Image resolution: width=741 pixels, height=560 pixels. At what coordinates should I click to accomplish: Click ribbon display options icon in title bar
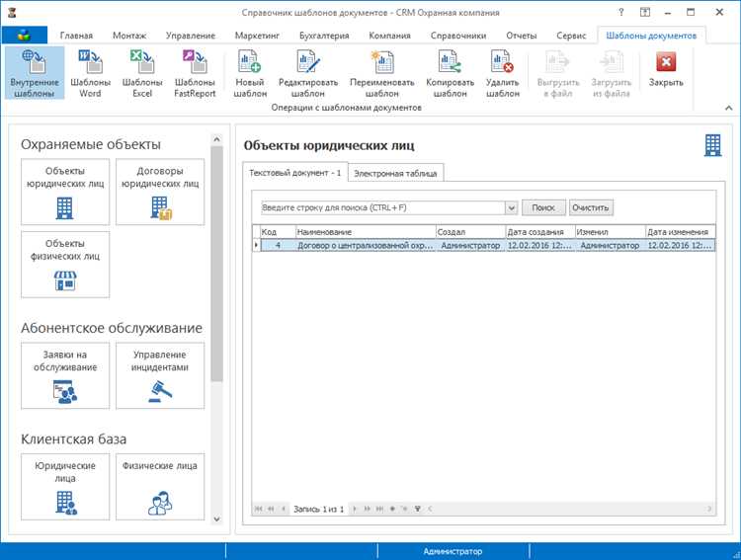click(644, 12)
